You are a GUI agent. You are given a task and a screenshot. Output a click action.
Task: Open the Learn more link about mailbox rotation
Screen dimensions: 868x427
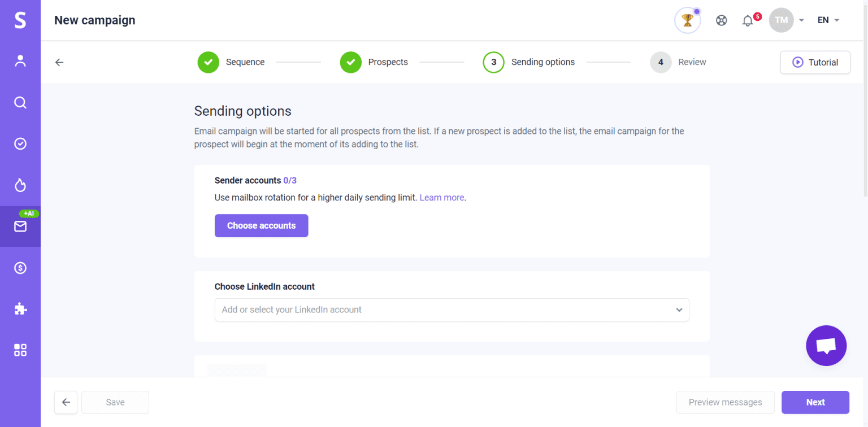tap(441, 197)
